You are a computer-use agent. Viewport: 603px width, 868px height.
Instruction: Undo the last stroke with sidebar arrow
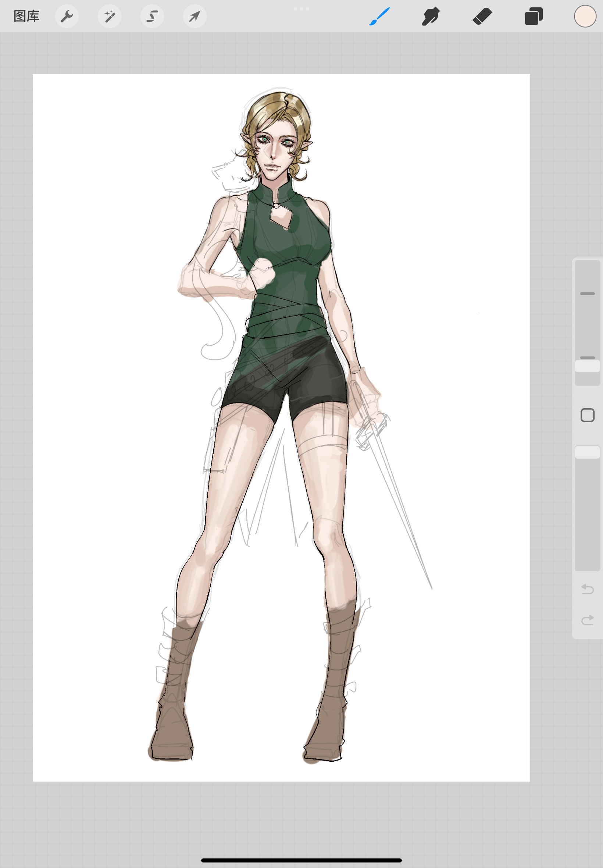pos(587,589)
